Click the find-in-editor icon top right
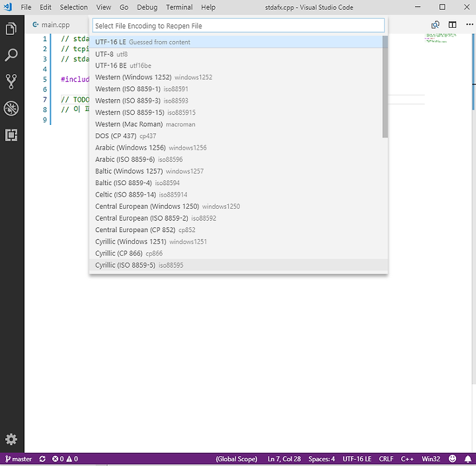 [435, 25]
